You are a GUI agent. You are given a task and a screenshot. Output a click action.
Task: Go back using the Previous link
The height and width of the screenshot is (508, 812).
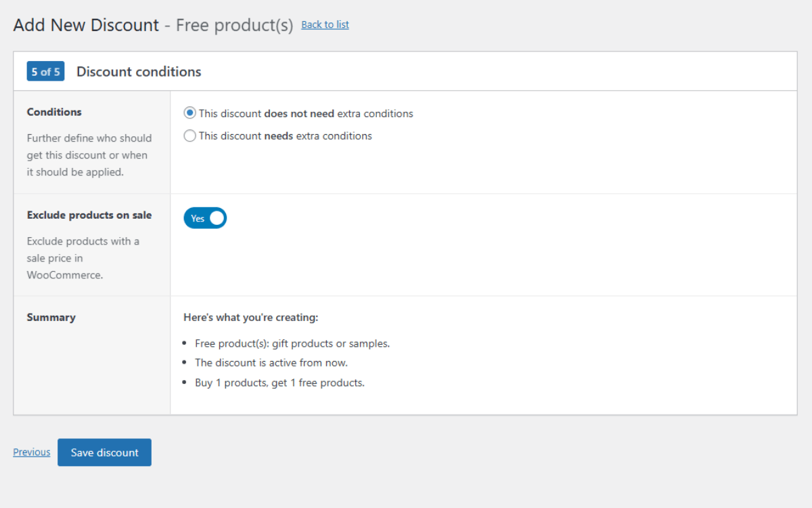pyautogui.click(x=32, y=452)
